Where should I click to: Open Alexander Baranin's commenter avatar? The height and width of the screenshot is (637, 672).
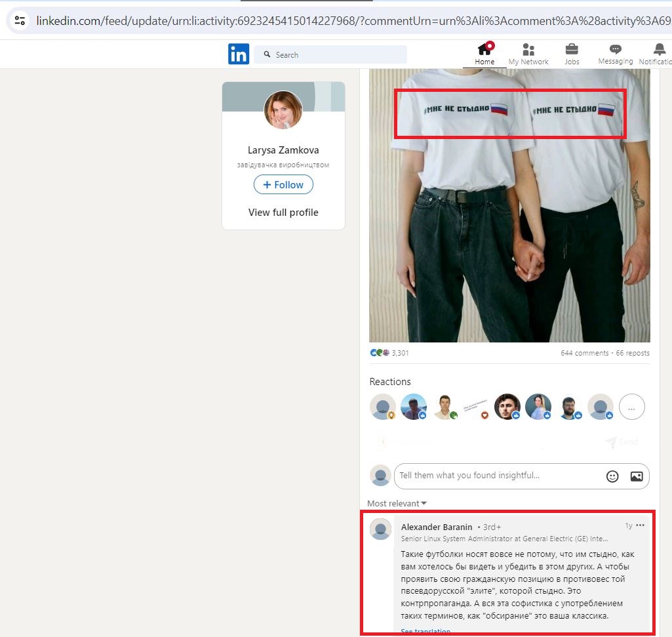point(380,529)
